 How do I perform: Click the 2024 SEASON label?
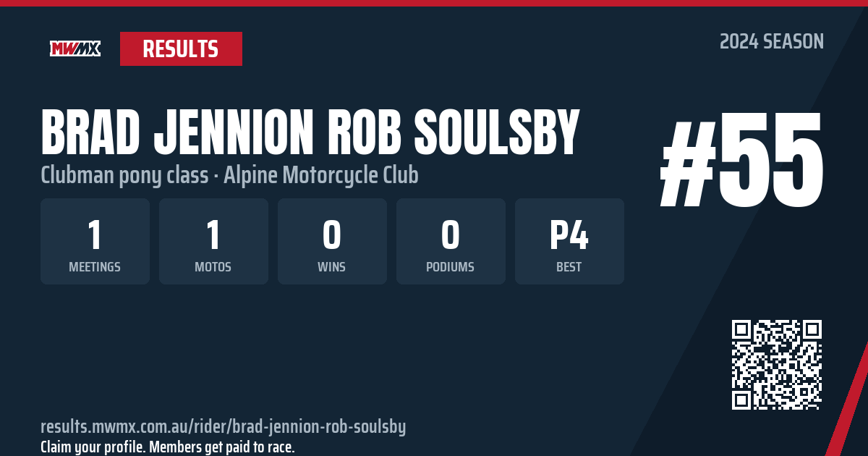point(772,42)
